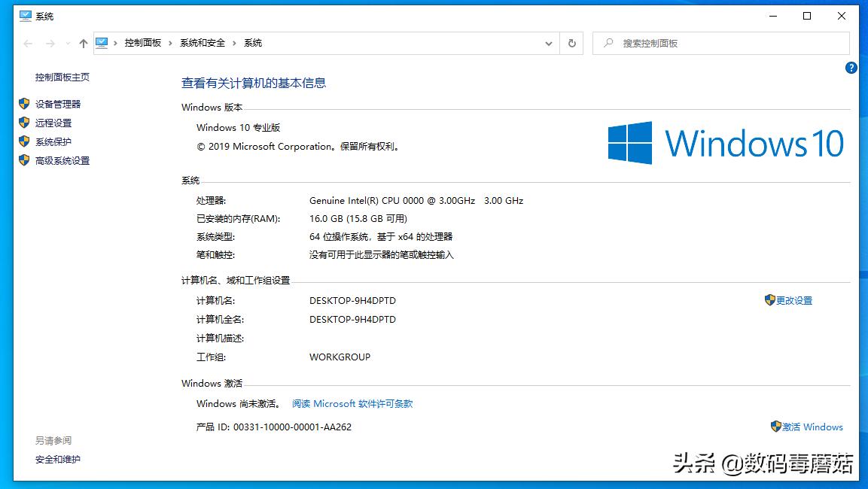Open 设备管理器 from the sidebar

57,104
